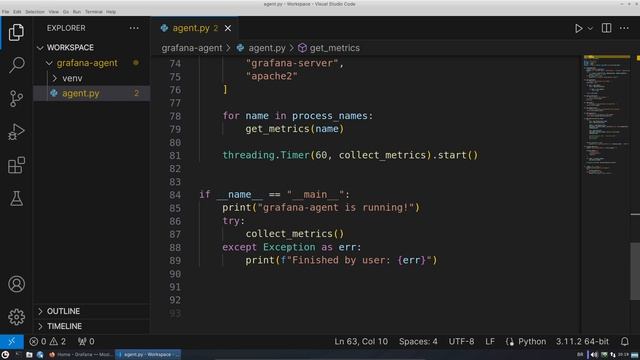The image size is (640, 360).
Task: Click the "apache2" string on line 75
Action: click(271, 76)
